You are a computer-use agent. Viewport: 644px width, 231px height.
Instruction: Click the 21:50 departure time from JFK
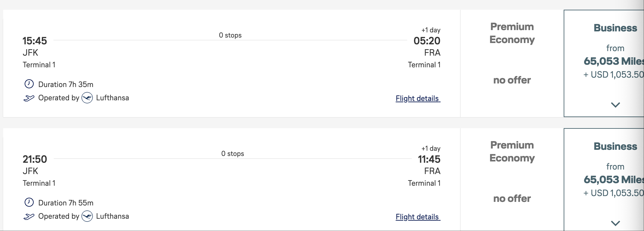pos(35,159)
